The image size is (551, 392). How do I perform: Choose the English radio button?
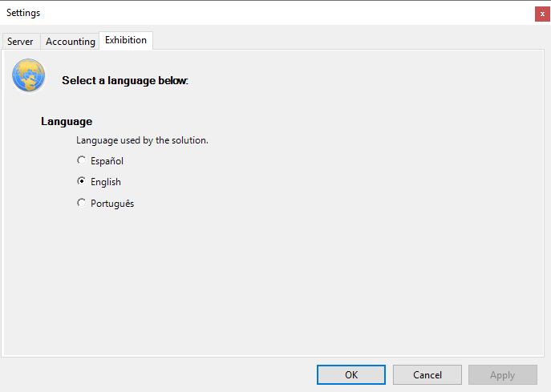point(81,182)
